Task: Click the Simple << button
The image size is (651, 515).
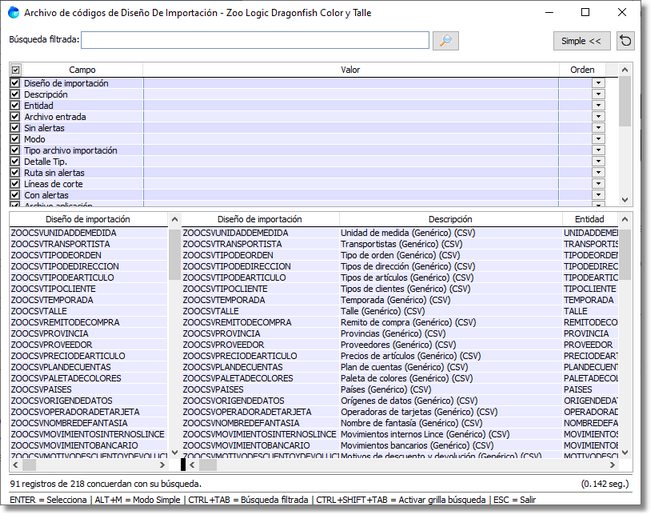Action: tap(581, 41)
